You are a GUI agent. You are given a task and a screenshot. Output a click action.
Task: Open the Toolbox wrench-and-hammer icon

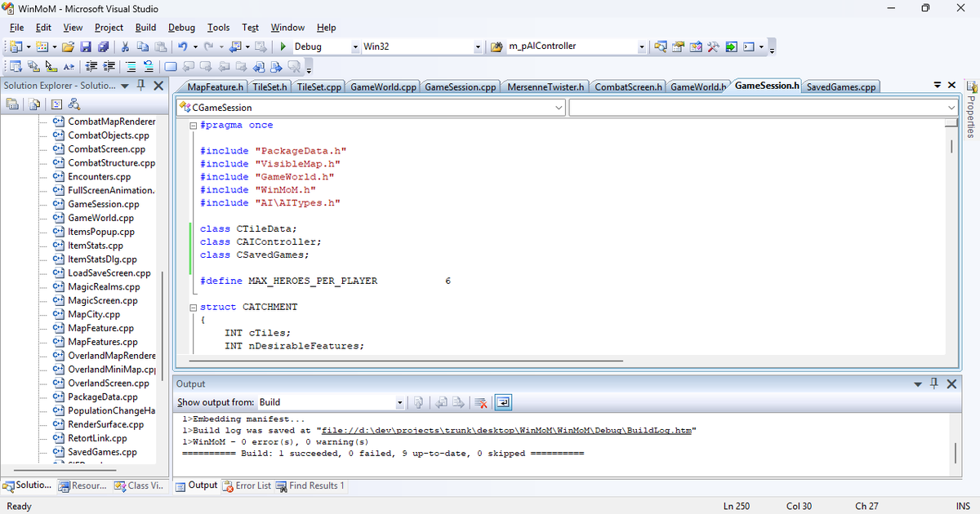(713, 47)
